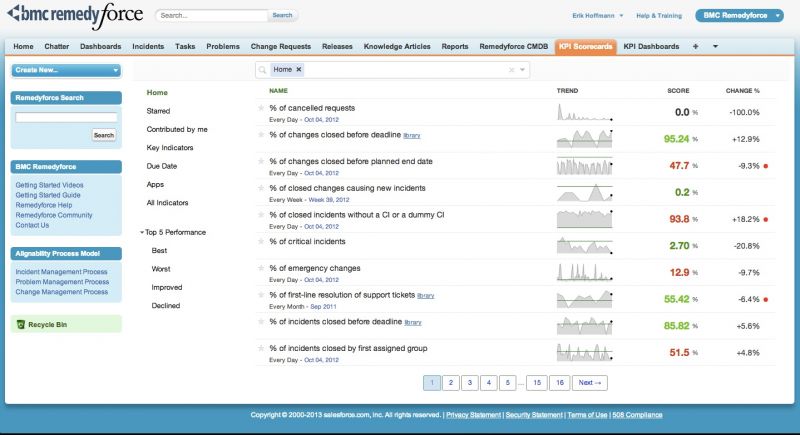Open the % of incidents closed by first assigned group
Screen dimensions: 800x435
(348, 348)
